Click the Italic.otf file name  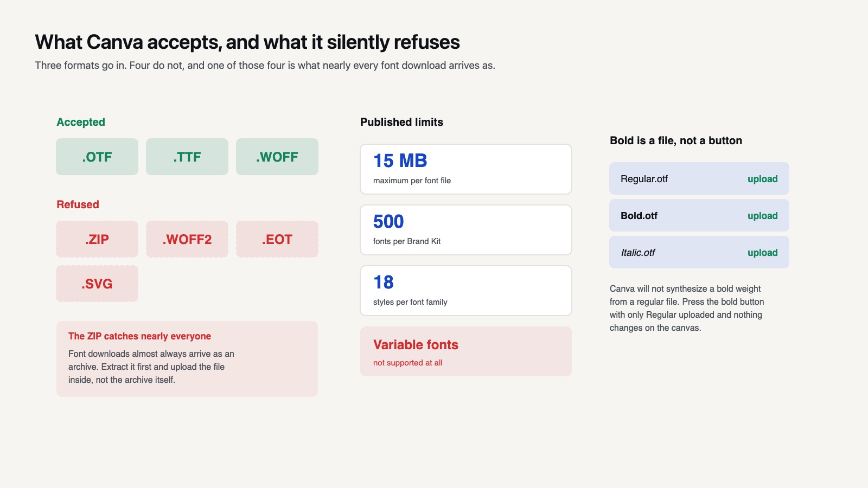(638, 253)
